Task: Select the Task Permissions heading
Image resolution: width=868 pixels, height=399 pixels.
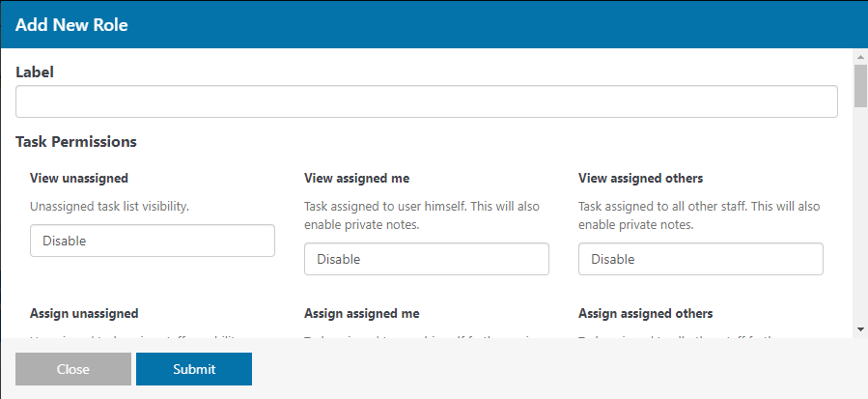Action: [76, 142]
